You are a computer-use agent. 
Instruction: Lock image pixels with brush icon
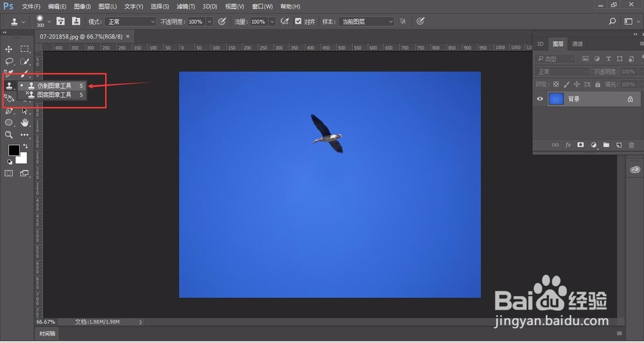point(566,84)
